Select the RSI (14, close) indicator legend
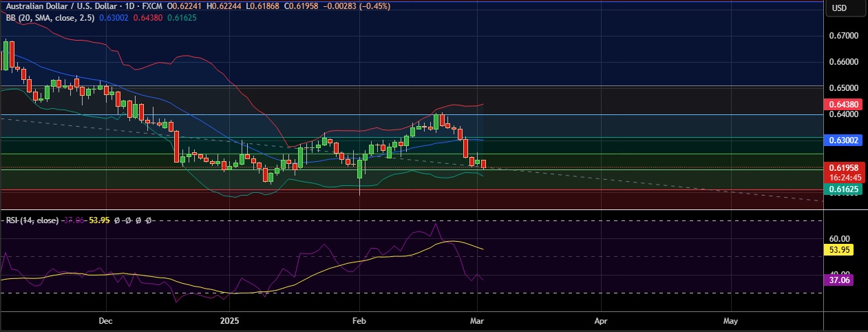The height and width of the screenshot is (332, 868). (32, 220)
